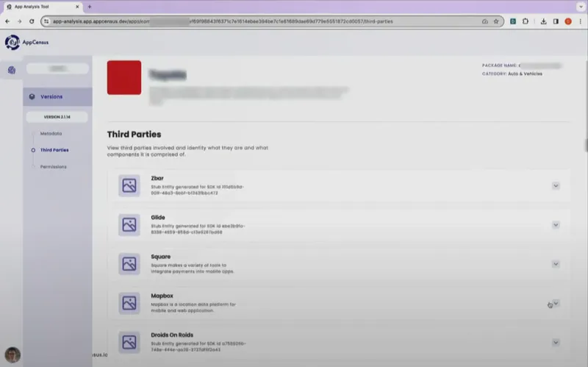Go back with the browser back arrow
Screen dimensions: 588x367
point(7,21)
